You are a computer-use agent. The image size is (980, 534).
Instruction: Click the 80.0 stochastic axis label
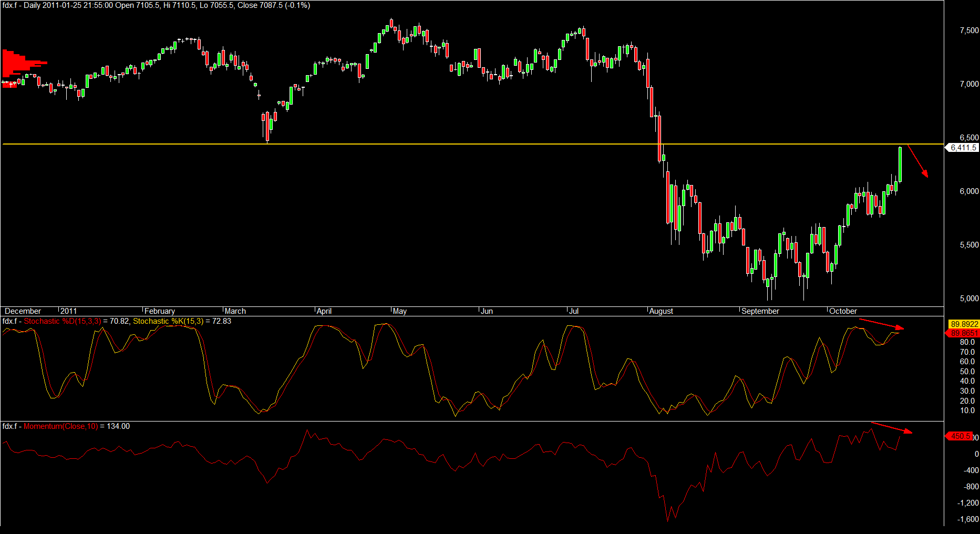pyautogui.click(x=967, y=342)
